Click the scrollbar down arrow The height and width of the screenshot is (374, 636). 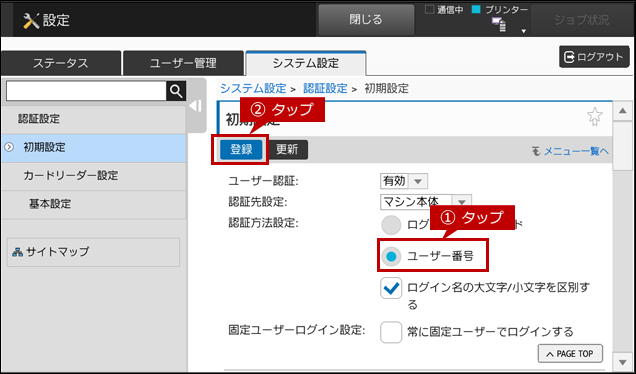622,361
